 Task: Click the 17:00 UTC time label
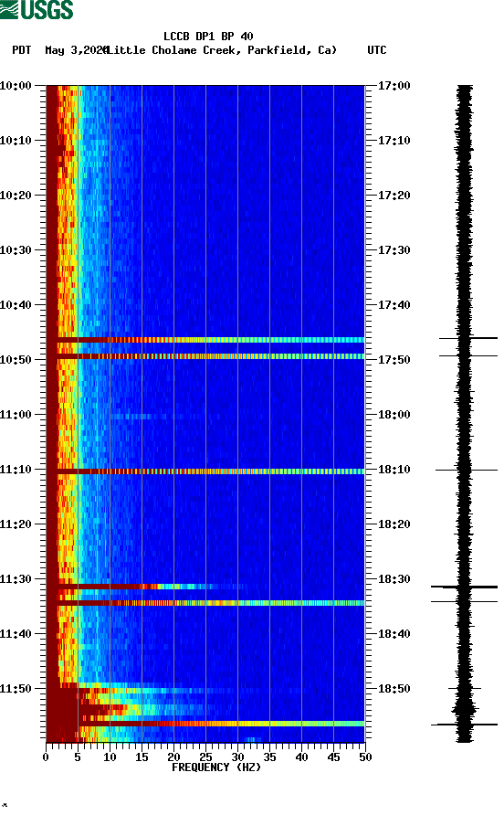394,86
